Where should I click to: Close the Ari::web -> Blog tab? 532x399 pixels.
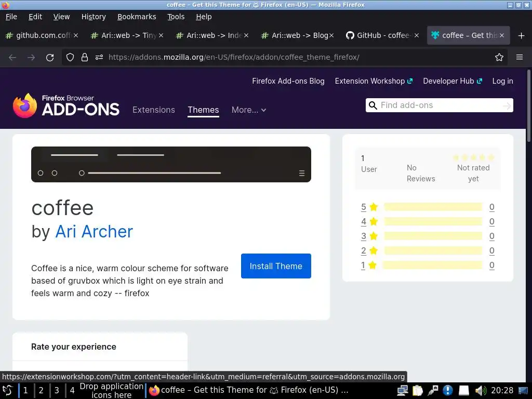pyautogui.click(x=331, y=35)
